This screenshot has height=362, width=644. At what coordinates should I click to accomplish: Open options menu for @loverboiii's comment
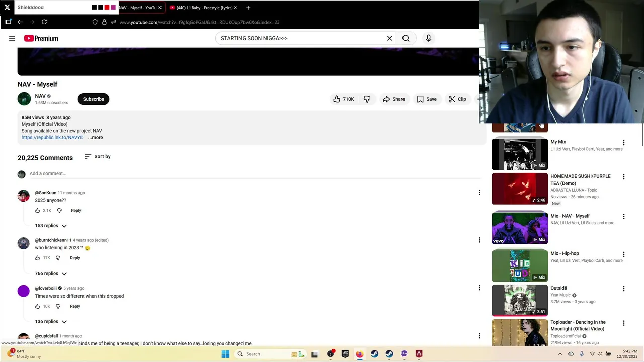479,288
